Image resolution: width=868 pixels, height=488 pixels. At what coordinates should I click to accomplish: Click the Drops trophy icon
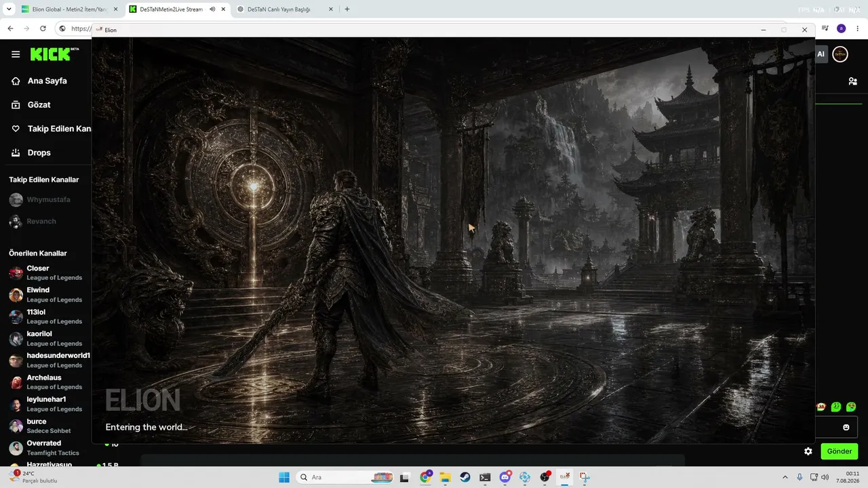click(x=16, y=152)
